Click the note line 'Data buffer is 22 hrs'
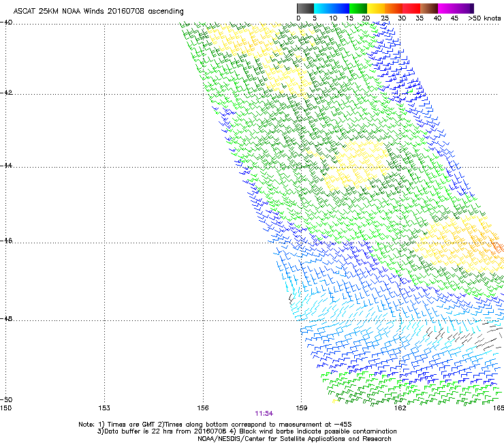 (247, 431)
